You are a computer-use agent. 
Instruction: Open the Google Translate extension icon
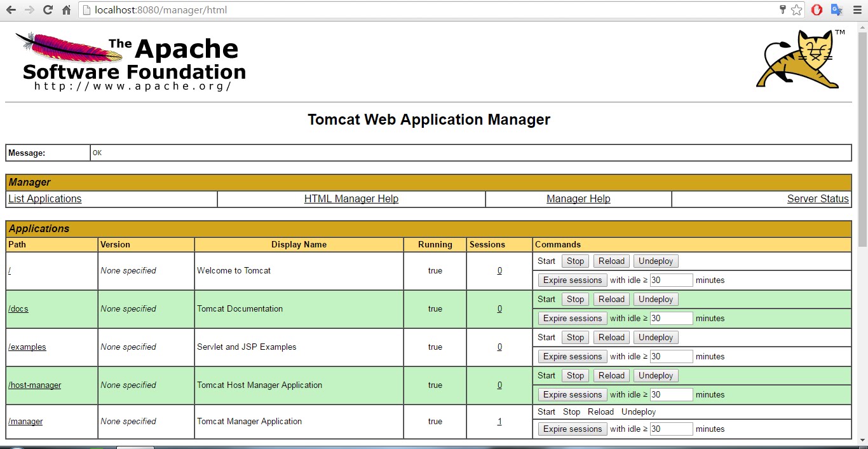[x=836, y=10]
